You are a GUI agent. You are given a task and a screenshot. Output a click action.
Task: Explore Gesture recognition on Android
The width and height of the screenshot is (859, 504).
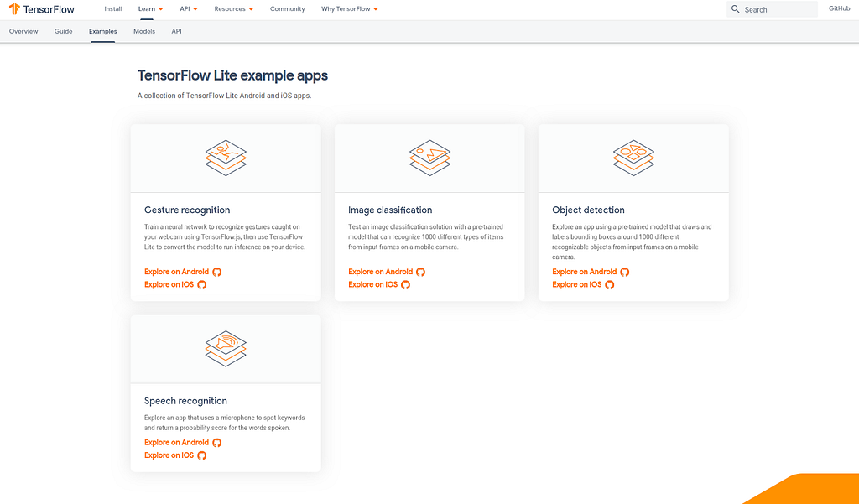(x=176, y=272)
